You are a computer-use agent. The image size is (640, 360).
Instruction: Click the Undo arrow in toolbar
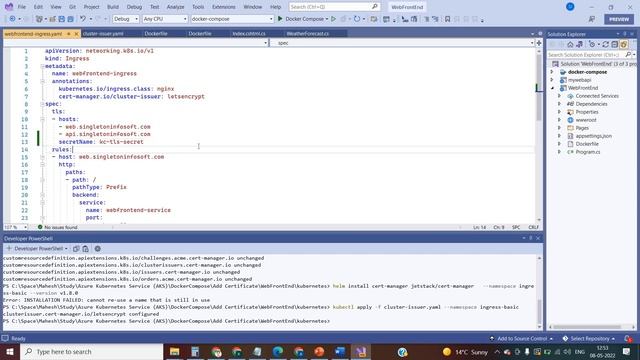(83, 19)
